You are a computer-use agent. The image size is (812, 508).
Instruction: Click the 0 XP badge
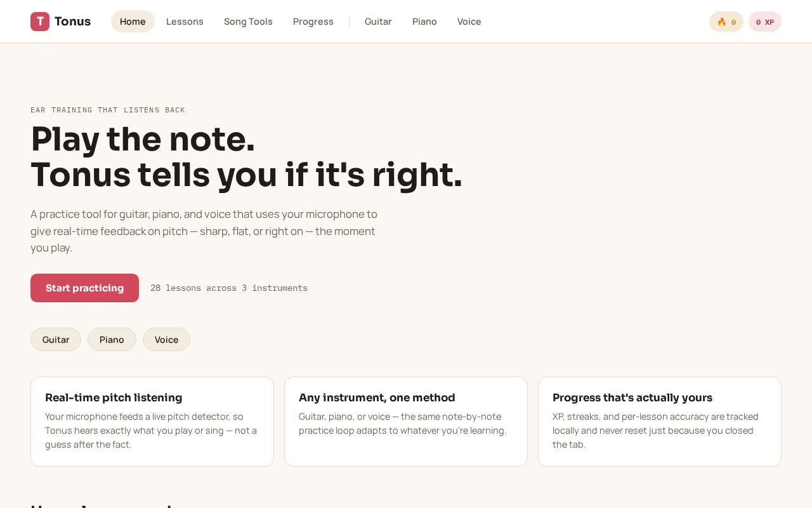coord(765,22)
